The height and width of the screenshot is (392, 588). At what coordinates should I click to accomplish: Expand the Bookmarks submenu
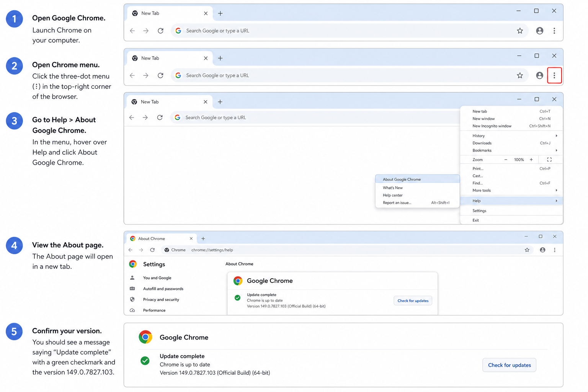512,150
